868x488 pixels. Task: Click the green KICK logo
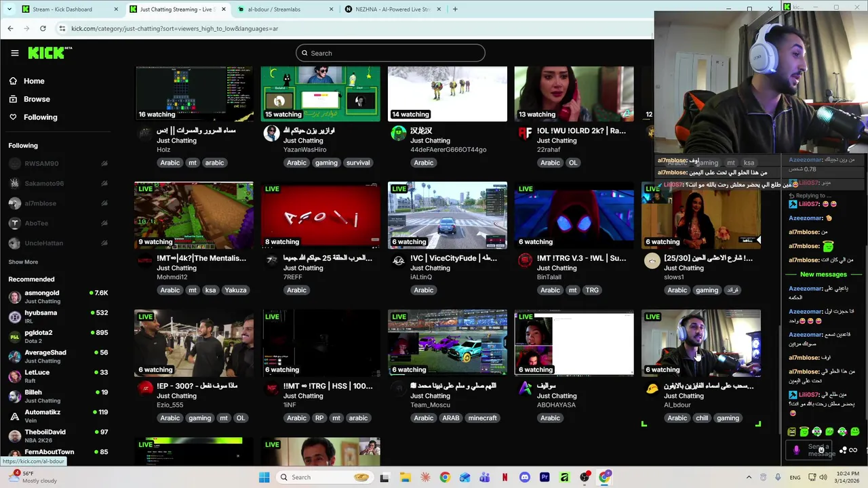50,53
